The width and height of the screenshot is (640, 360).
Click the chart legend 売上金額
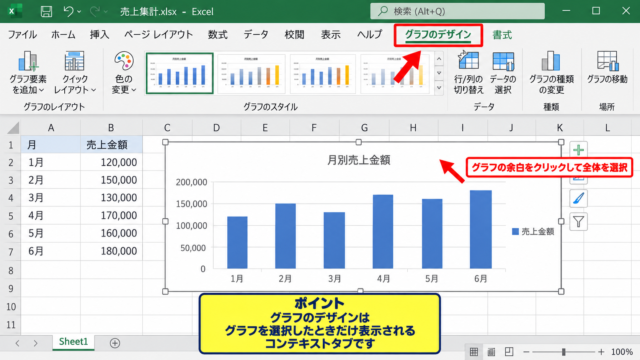click(x=533, y=231)
